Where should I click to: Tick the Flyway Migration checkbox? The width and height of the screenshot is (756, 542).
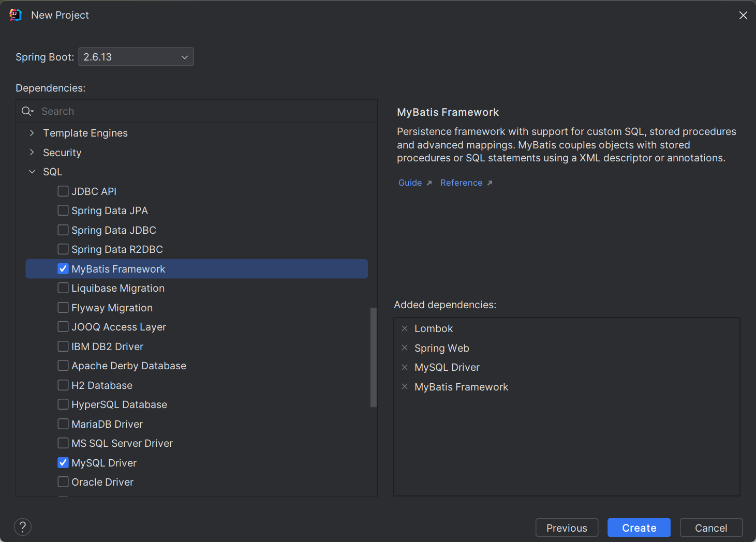tap(63, 308)
